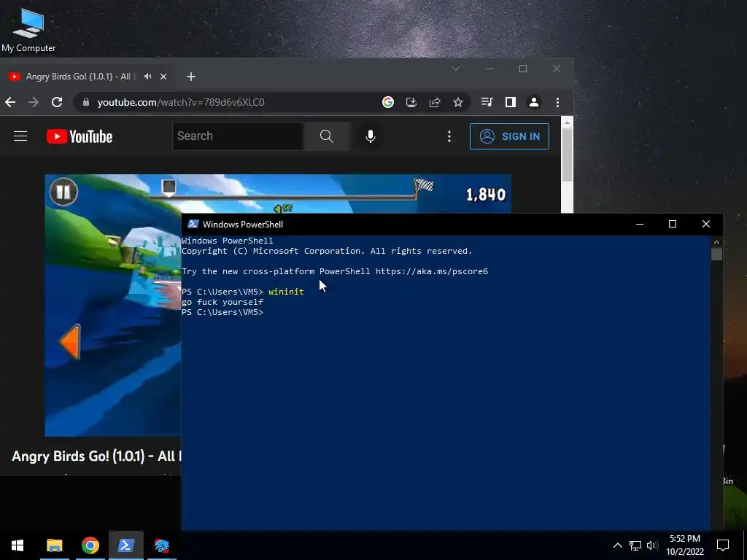Expand the hidden tray icons chevron
Viewport: 747px width, 560px height.
[x=617, y=545]
